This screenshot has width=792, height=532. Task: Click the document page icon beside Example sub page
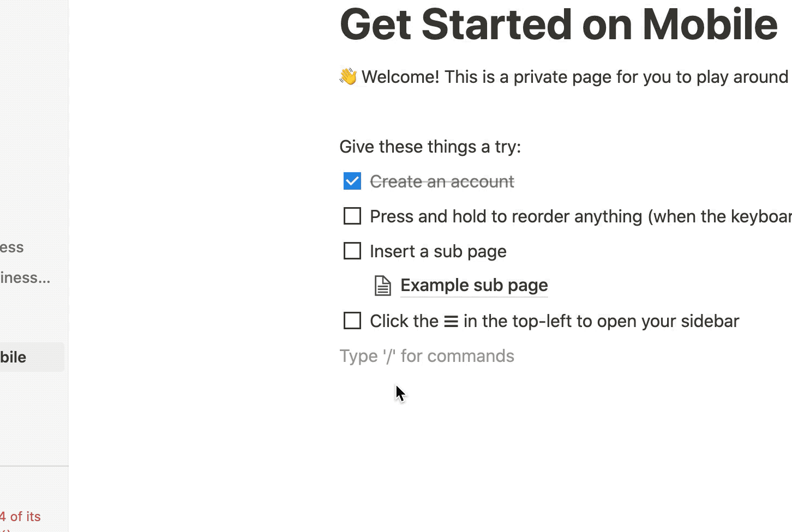(383, 285)
